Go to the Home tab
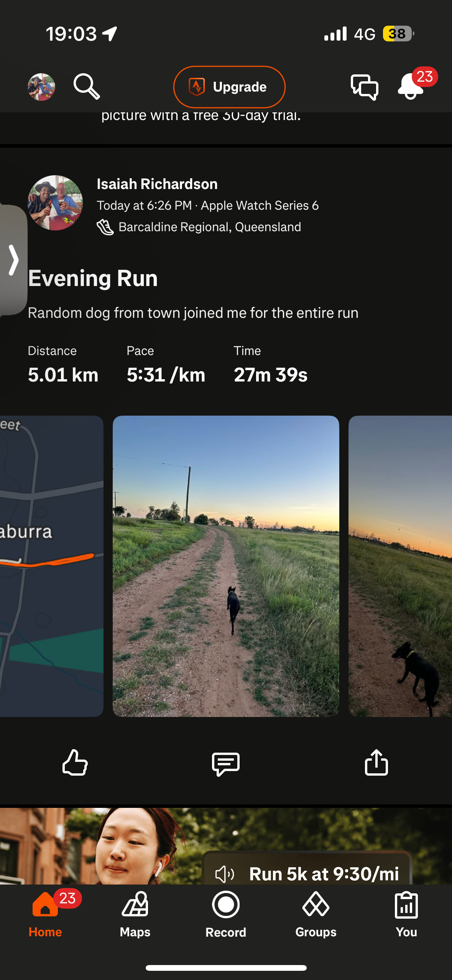Screen dimensions: 452x980 pos(45,914)
